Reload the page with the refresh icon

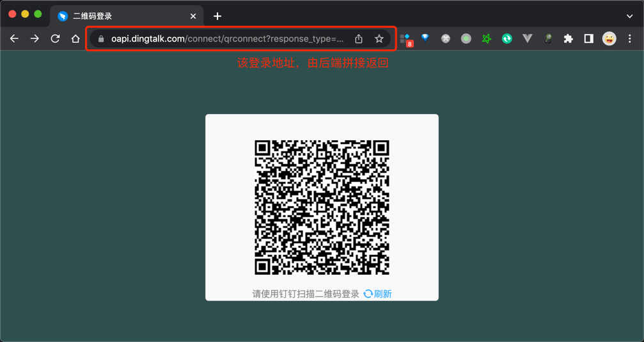pyautogui.click(x=55, y=39)
